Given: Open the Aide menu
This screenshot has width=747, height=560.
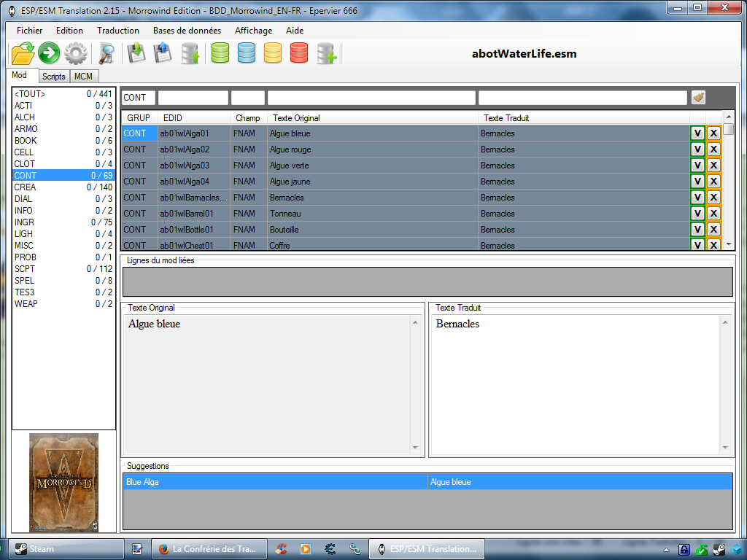Looking at the screenshot, I should 295,31.
